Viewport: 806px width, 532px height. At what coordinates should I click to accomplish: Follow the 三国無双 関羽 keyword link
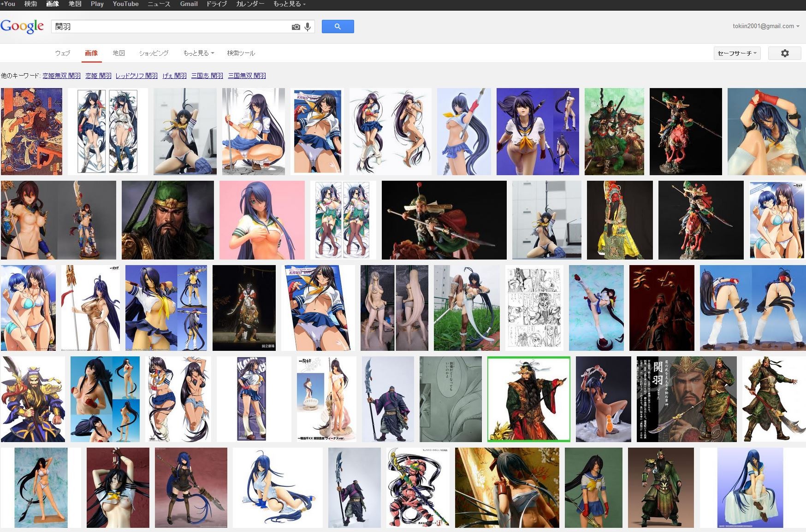click(x=247, y=76)
